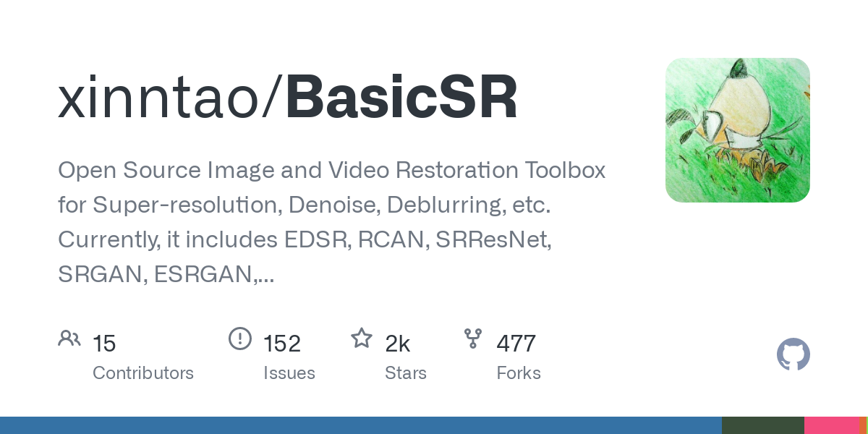Click the Stars star icon

[x=362, y=338]
